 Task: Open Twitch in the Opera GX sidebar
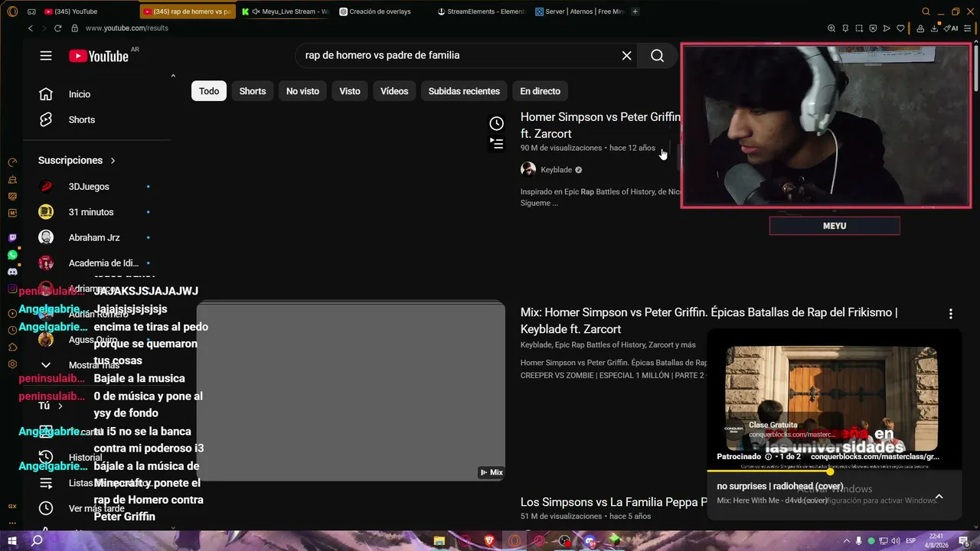[12, 239]
